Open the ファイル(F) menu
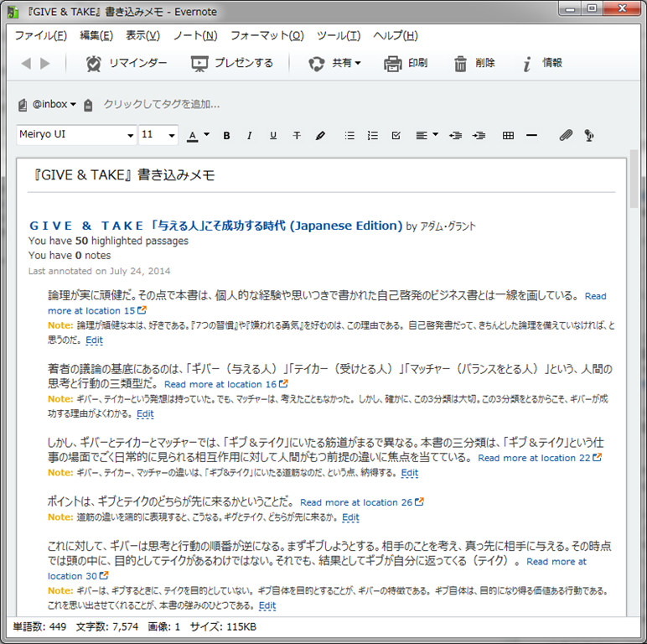647x644 pixels. point(41,35)
